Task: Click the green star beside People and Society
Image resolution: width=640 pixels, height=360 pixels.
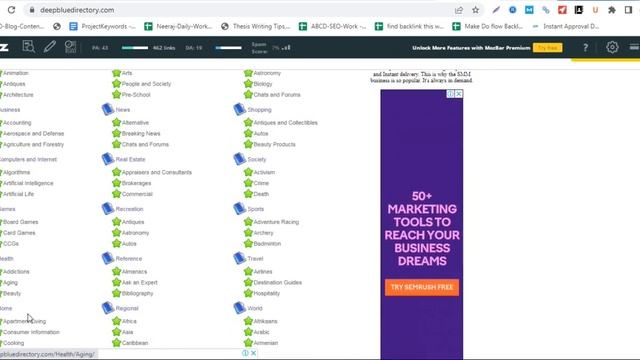Action: (116, 84)
